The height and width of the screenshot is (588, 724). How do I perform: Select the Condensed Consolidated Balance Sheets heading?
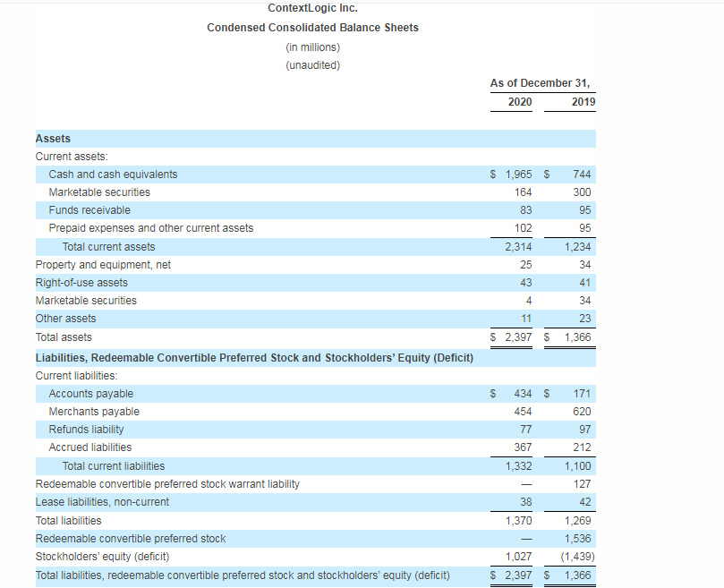point(312,28)
